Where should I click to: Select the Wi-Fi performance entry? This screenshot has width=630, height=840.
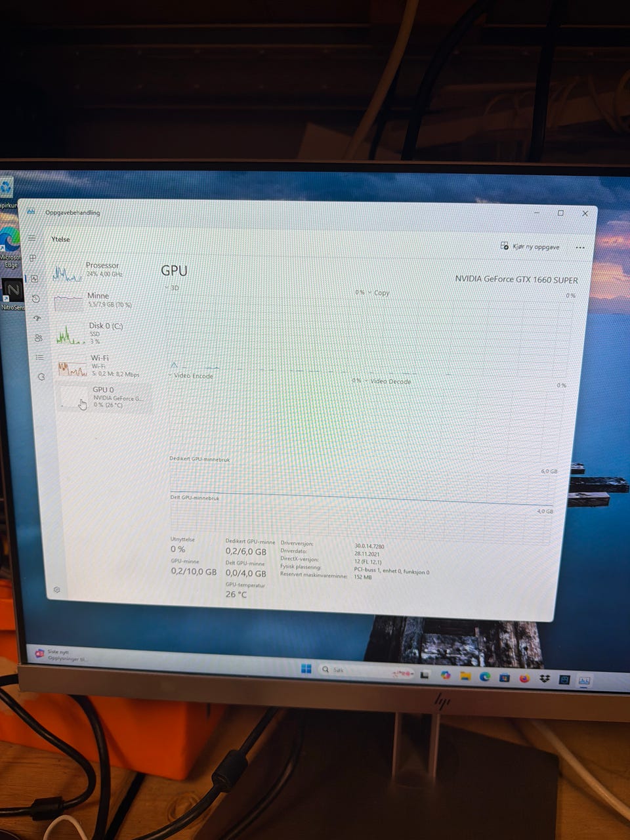pos(103,366)
